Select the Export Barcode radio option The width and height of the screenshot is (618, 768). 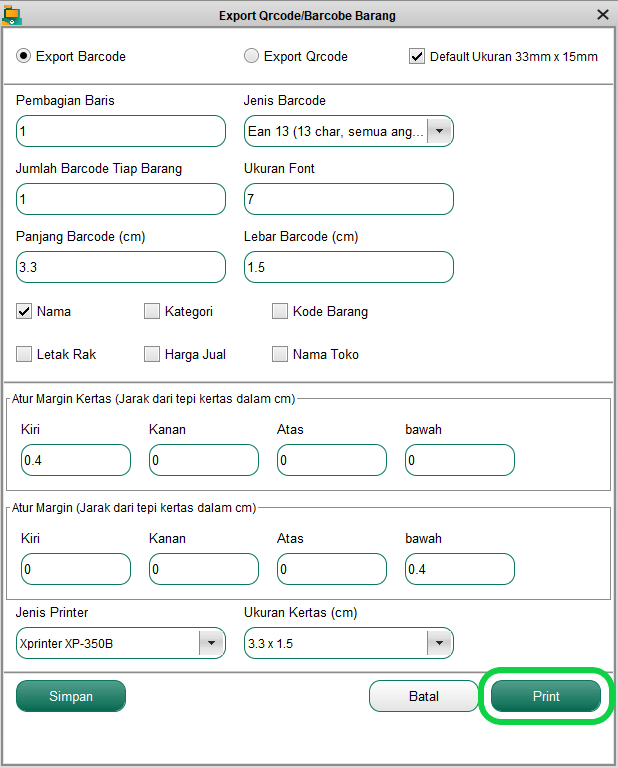tap(23, 56)
